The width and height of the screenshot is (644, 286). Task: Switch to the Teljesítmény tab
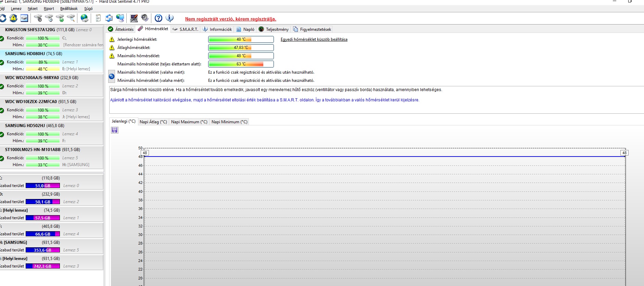274,29
